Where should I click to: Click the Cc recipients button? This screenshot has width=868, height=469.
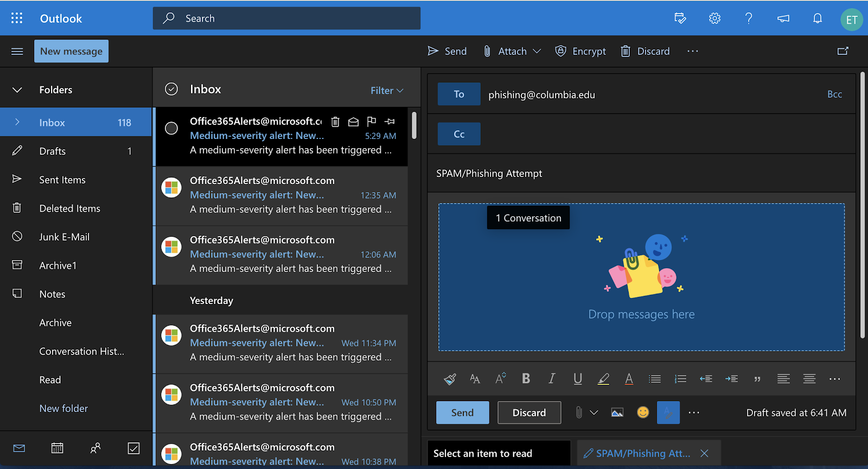[x=459, y=134]
